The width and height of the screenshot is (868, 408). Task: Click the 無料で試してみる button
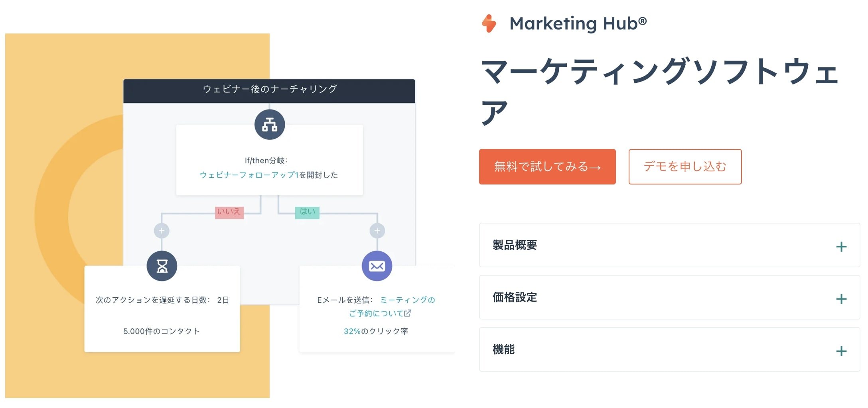click(x=547, y=167)
